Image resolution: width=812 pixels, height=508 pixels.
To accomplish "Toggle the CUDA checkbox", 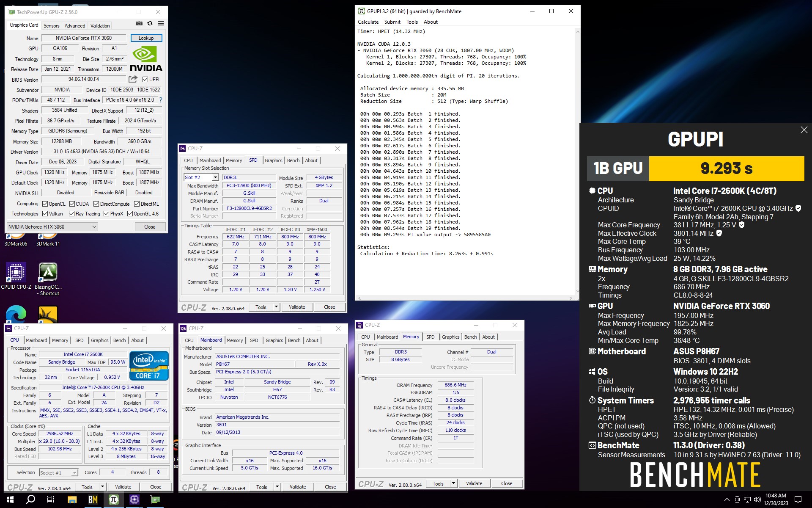I will tap(72, 204).
